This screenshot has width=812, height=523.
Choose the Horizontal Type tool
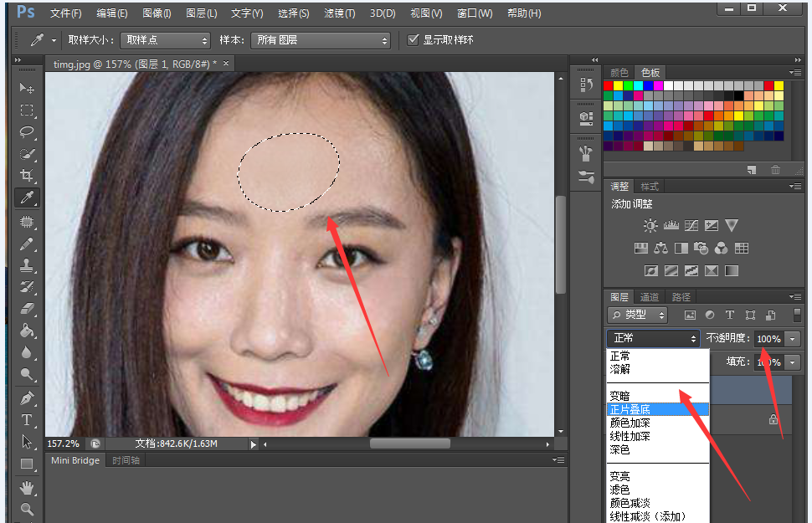27,419
